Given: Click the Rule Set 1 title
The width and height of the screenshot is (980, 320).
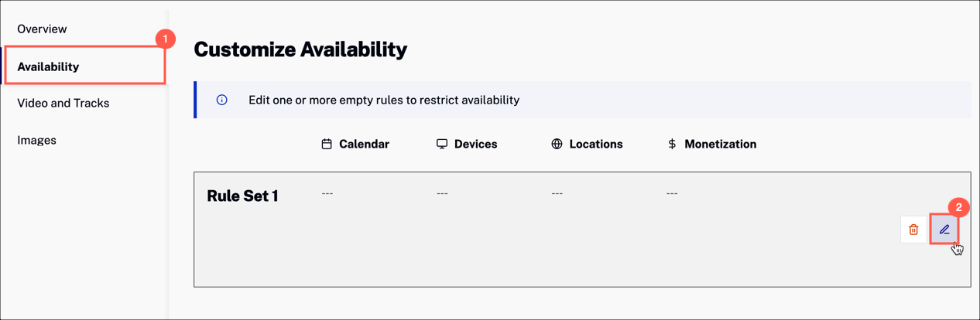Looking at the screenshot, I should point(242,196).
